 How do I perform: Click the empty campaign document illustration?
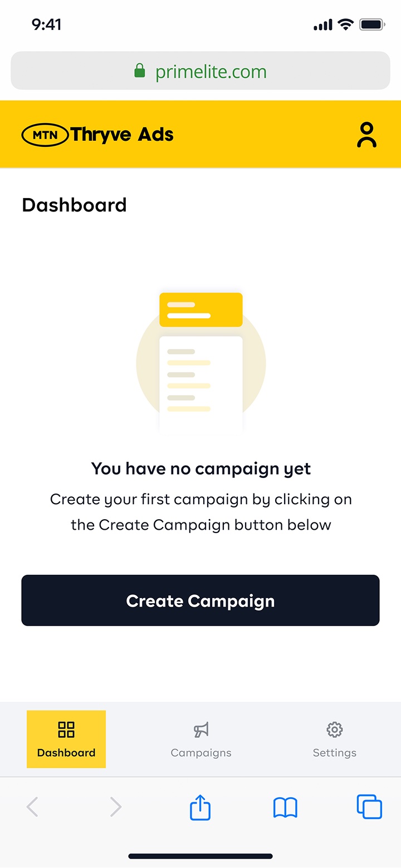[201, 362]
